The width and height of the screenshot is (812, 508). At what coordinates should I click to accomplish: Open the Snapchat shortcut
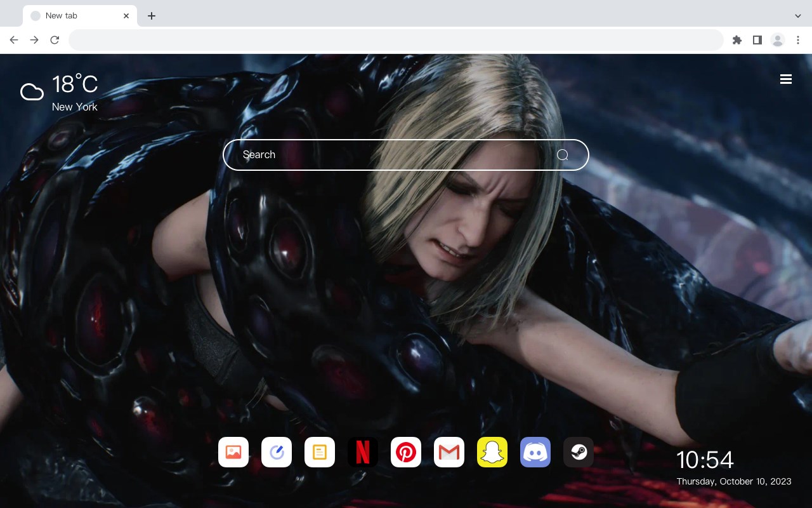[492, 452]
